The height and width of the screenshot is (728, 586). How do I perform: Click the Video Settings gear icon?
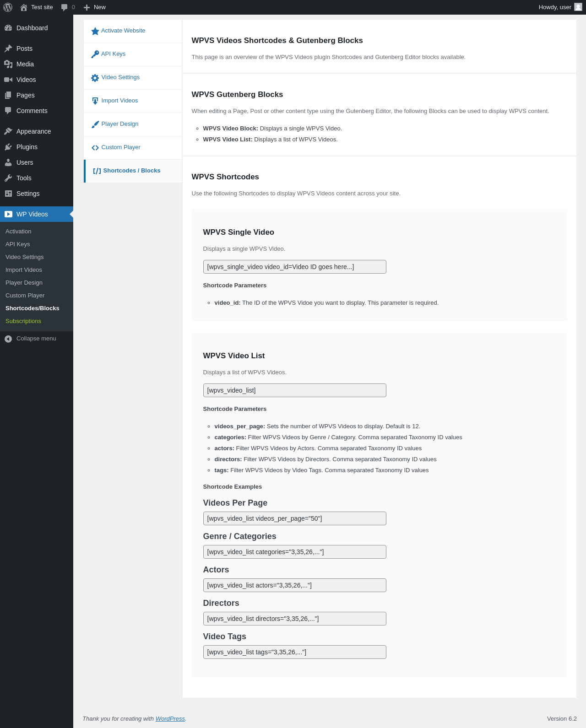point(95,78)
